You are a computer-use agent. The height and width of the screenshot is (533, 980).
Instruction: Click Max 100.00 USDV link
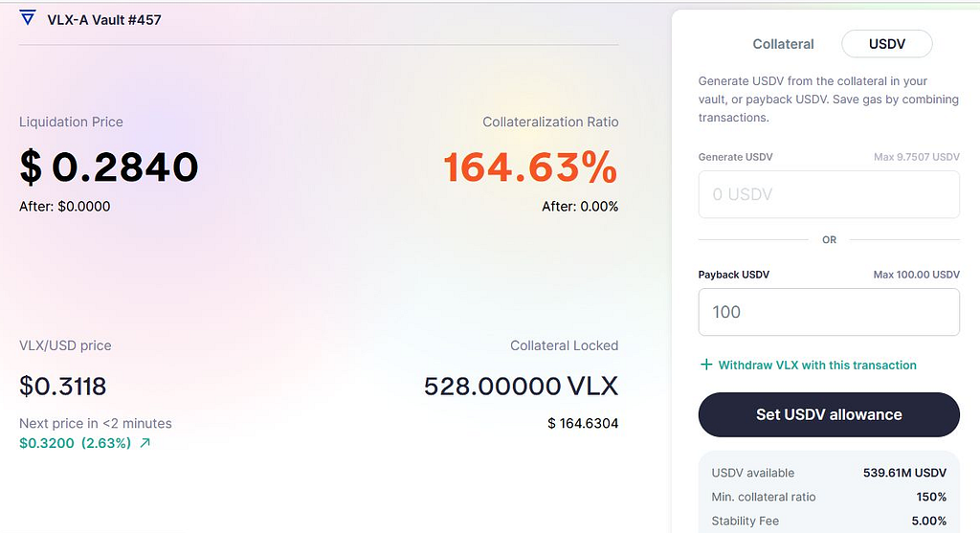[x=916, y=275]
